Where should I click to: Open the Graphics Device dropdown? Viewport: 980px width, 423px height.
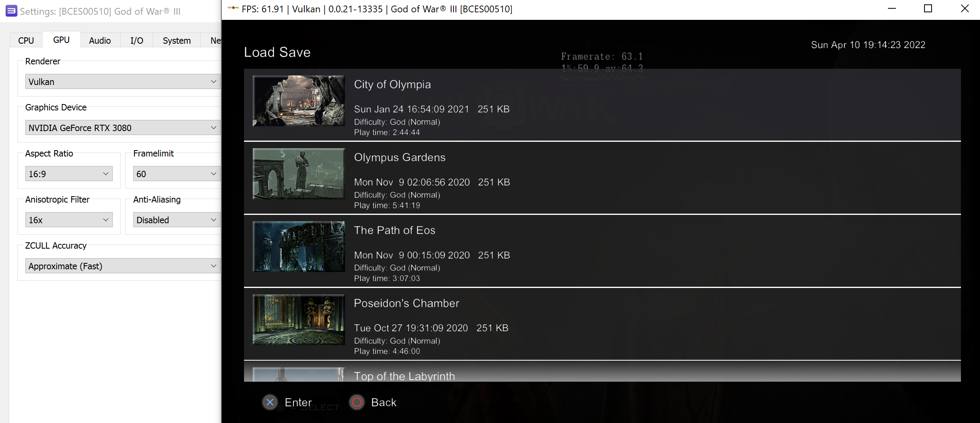pyautogui.click(x=122, y=127)
